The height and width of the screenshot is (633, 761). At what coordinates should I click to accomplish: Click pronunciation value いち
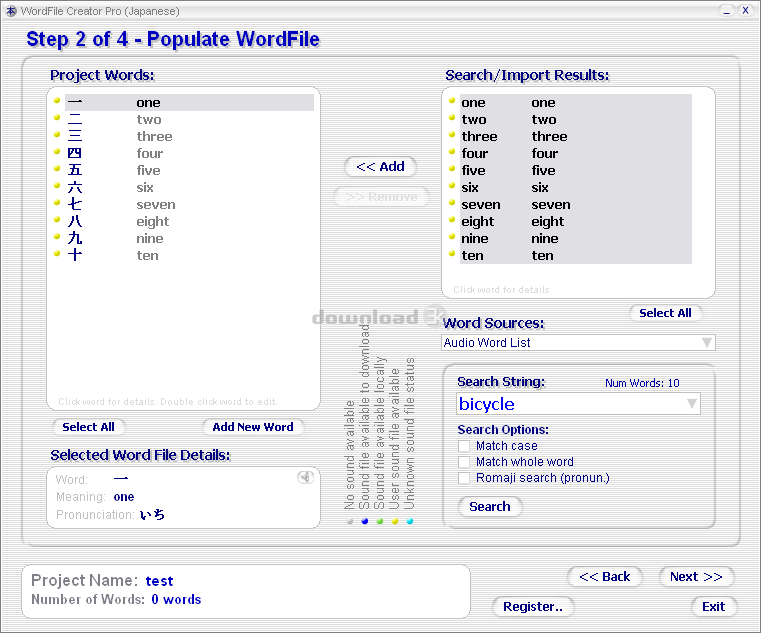tap(152, 515)
